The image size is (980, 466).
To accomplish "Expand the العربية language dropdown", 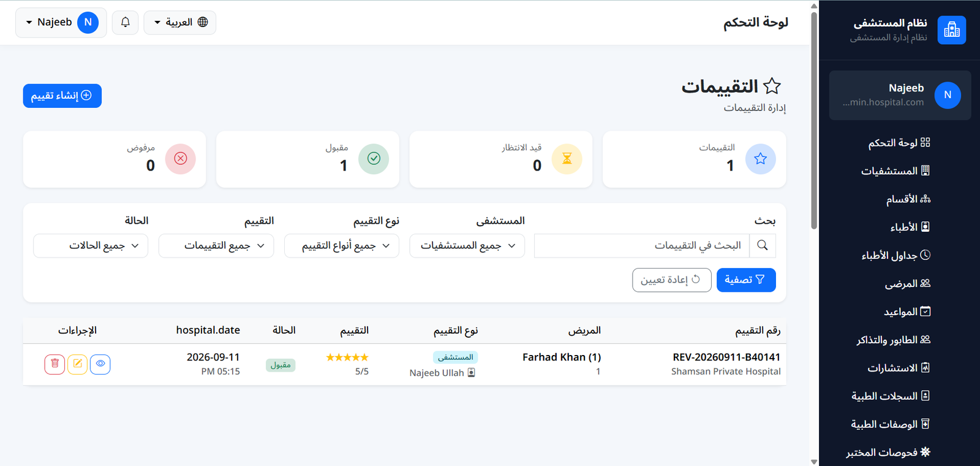I will tap(180, 22).
